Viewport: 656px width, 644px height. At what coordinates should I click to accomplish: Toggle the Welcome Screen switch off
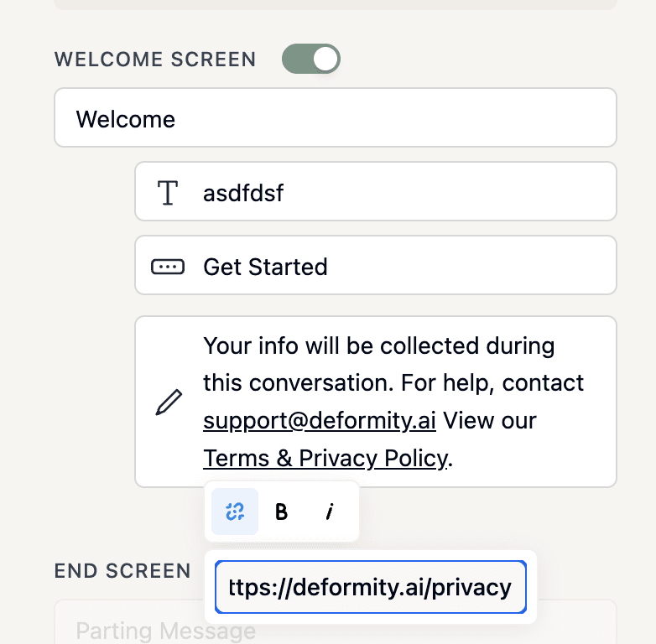click(x=311, y=59)
